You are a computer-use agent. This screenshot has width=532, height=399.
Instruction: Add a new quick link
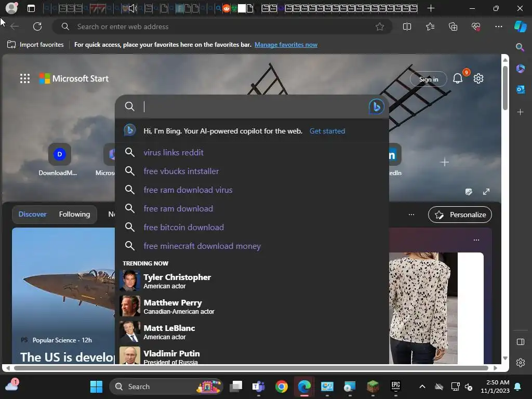coord(445,162)
